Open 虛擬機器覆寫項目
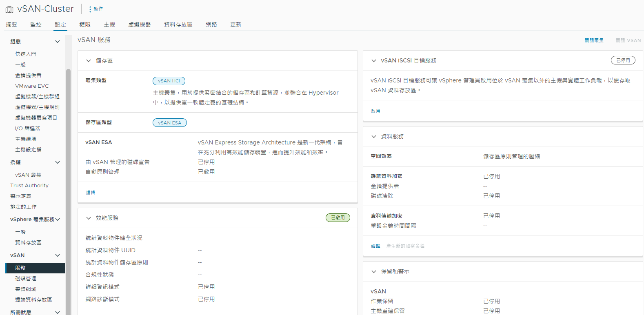 pos(36,118)
